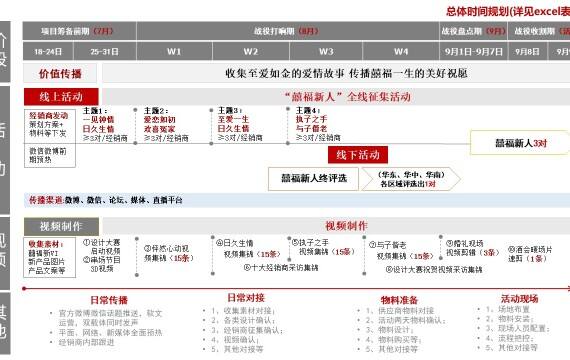Screen dimensions: 570x360
Task: Select the W1 week column header
Action: point(174,51)
